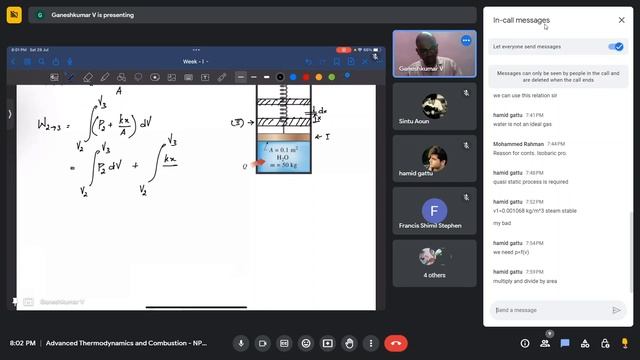The height and width of the screenshot is (360, 640).
Task: Click the yellow presentation icon at top left
Action: click(x=14, y=15)
